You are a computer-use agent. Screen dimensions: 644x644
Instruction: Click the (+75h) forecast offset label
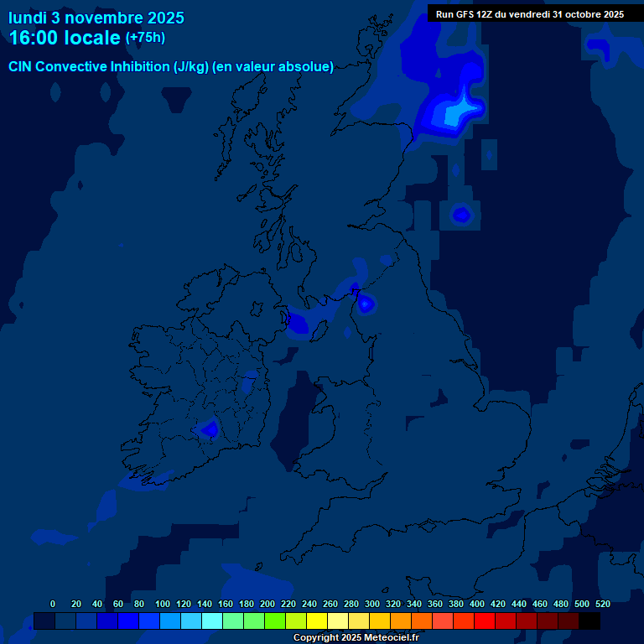coord(145,38)
